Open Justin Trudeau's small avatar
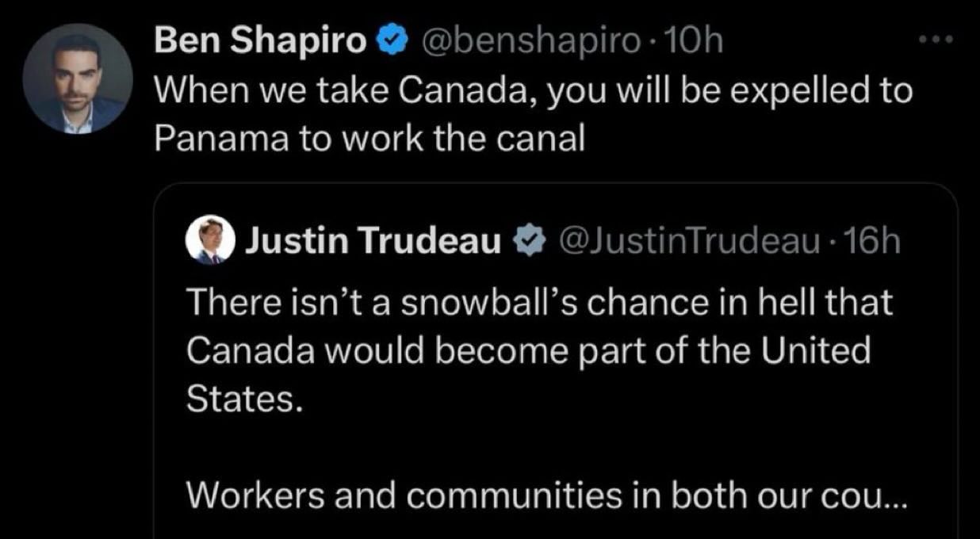 [x=209, y=240]
